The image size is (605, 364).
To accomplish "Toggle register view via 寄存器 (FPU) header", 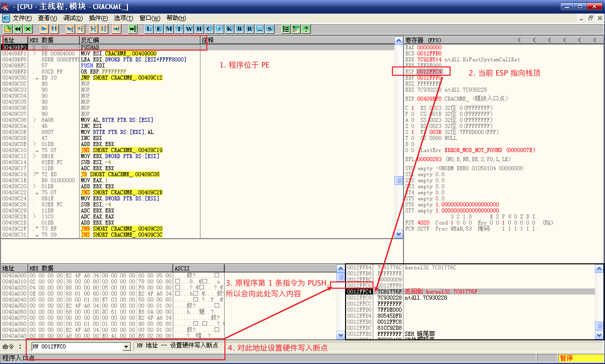I will point(423,40).
